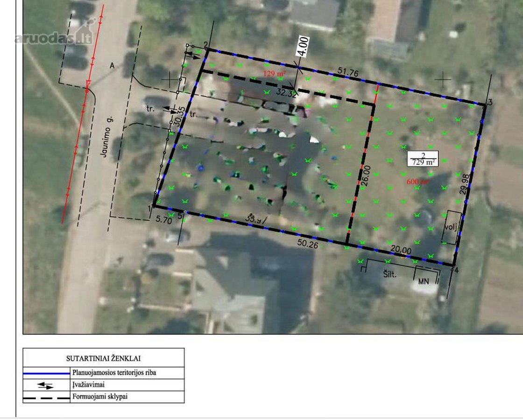Click the letter 'A' on the road
The width and height of the screenshot is (523, 420).
[x=112, y=66]
